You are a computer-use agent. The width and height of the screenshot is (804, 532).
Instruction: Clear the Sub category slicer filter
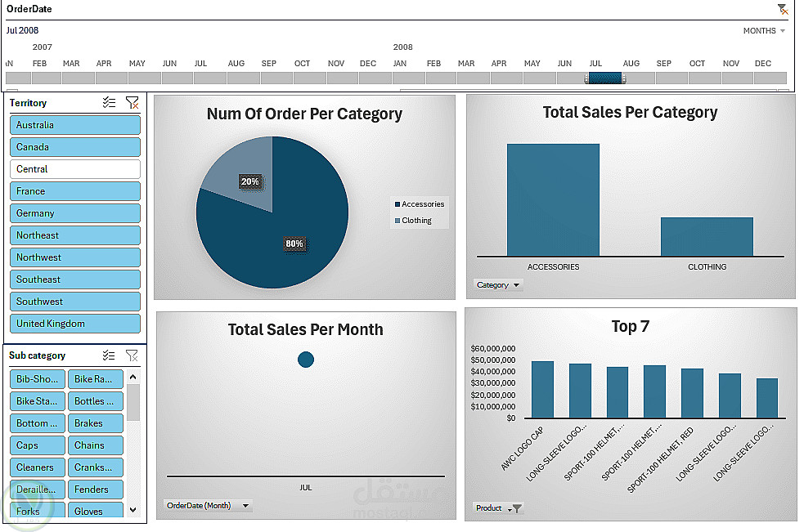[x=132, y=355]
